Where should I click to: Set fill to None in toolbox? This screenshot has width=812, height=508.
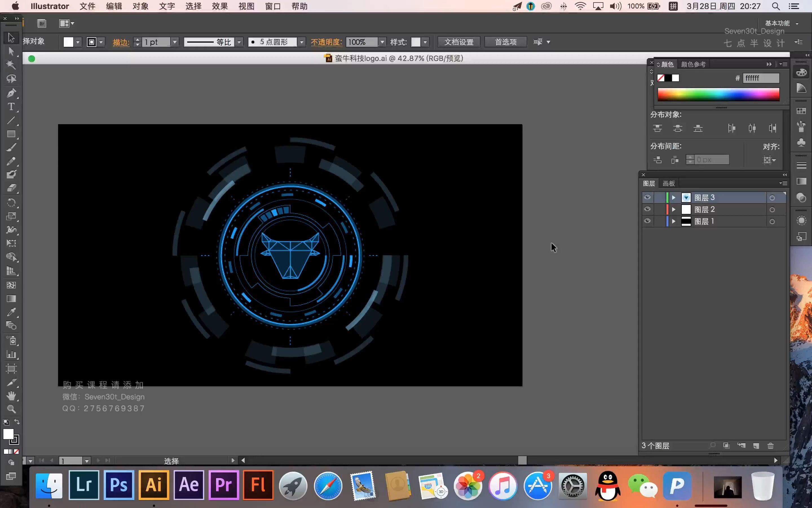point(16,452)
